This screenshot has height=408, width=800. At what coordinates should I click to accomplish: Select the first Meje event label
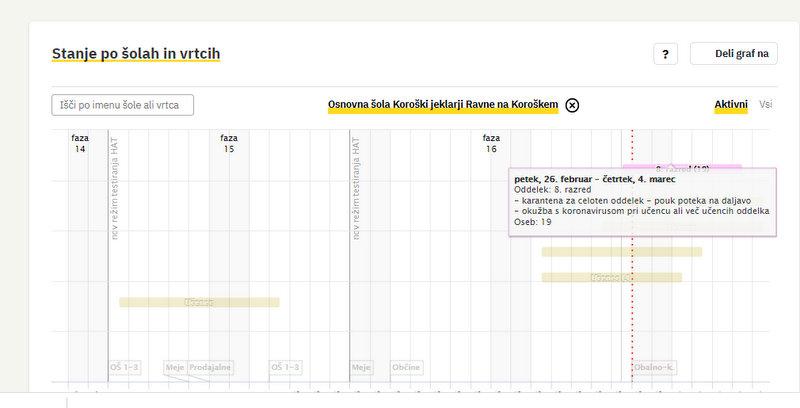(175, 367)
